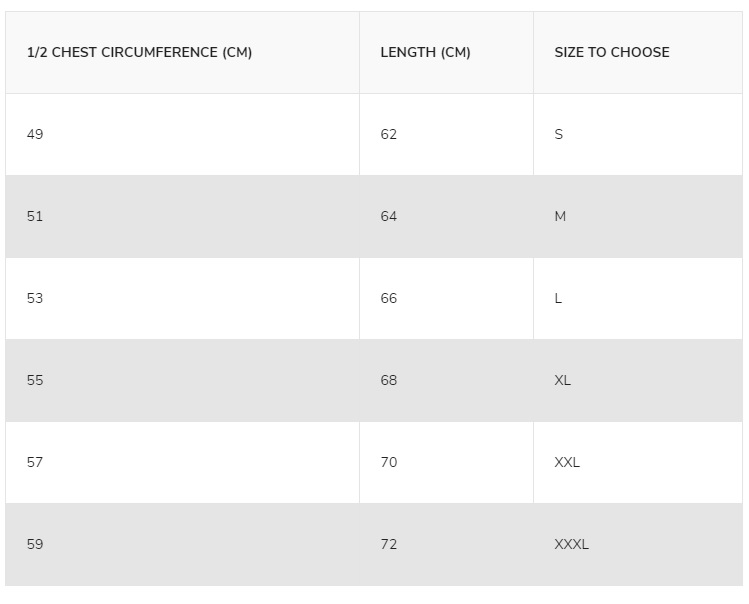749x604 pixels.
Task: Choose the size M cell
Action: click(x=638, y=216)
